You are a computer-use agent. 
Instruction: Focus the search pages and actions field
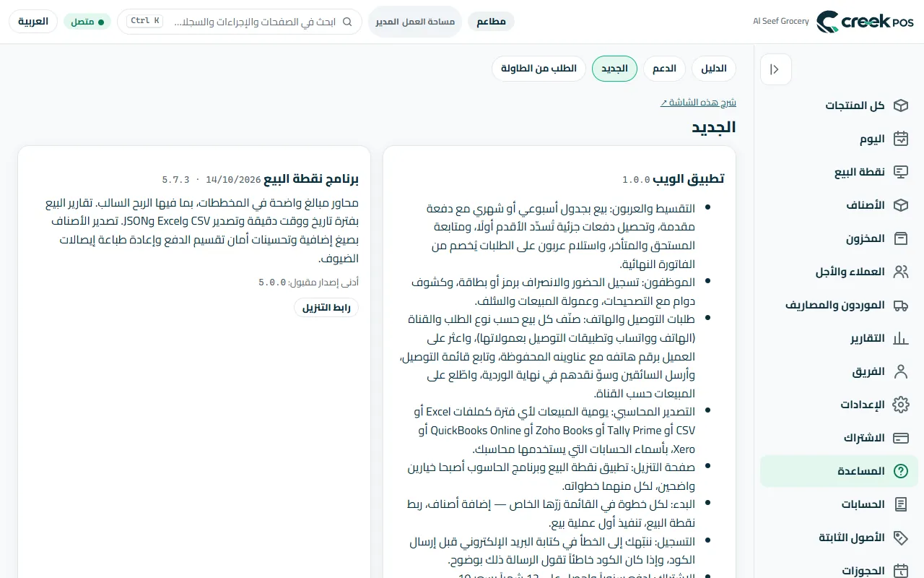[x=239, y=22]
